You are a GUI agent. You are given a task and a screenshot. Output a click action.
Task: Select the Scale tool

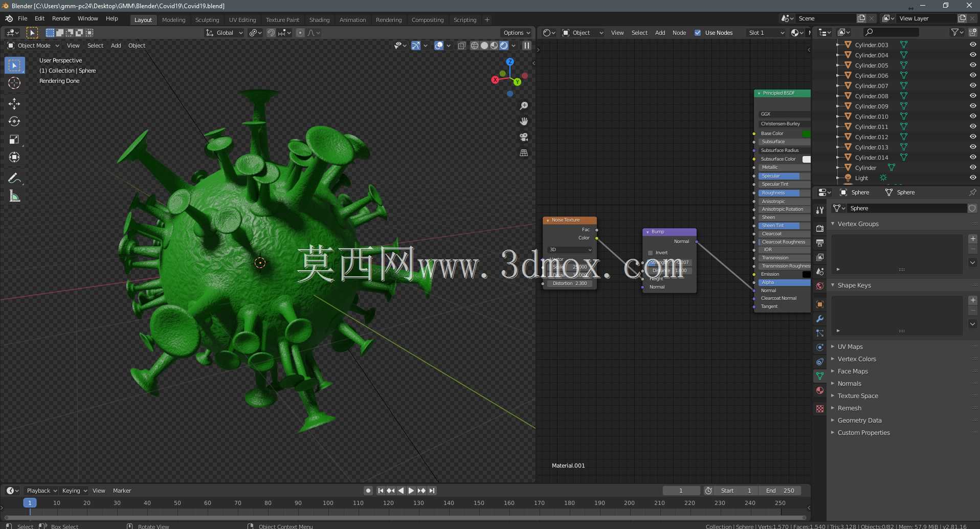(14, 140)
